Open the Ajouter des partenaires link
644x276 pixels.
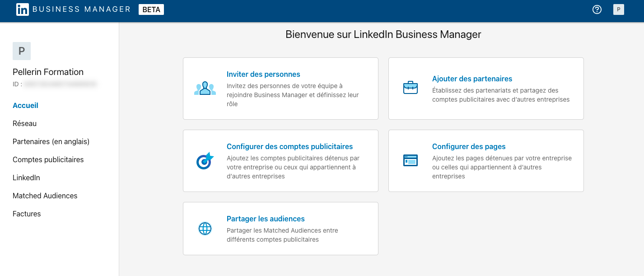click(x=472, y=79)
